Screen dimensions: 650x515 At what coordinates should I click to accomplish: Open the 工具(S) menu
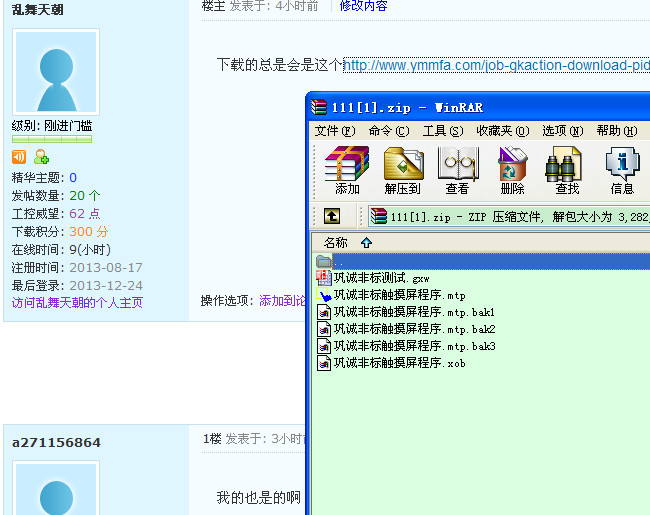click(442, 131)
